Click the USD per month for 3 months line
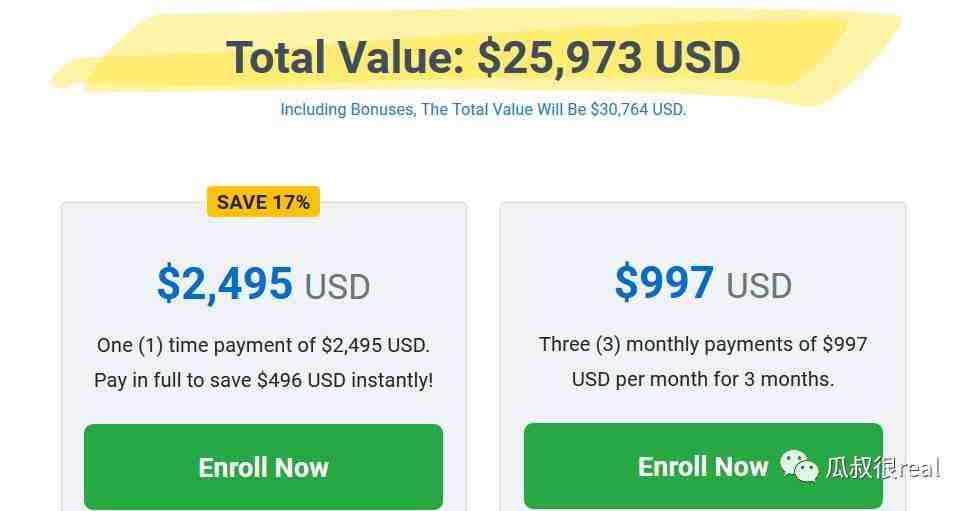 703,379
